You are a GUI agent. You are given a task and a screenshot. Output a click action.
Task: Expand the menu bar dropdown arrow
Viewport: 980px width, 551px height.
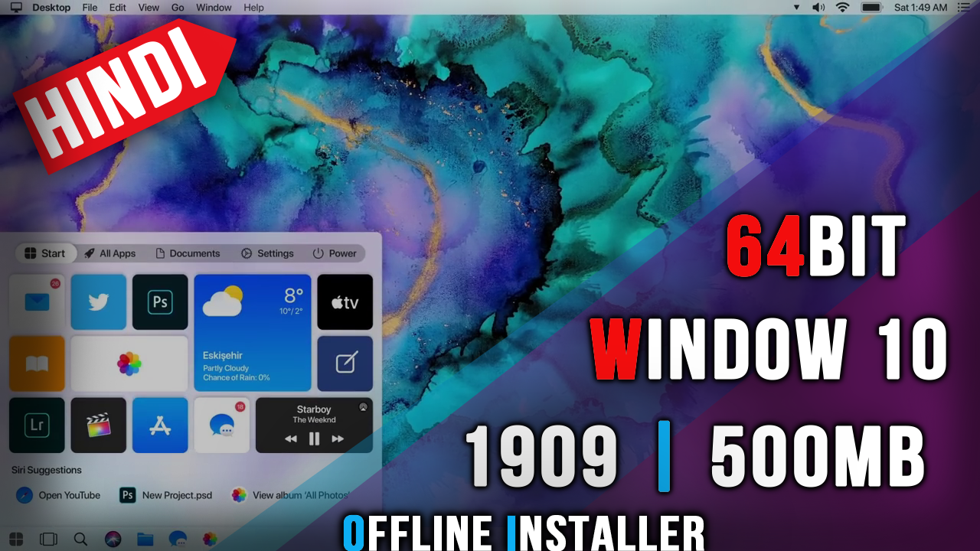point(796,8)
